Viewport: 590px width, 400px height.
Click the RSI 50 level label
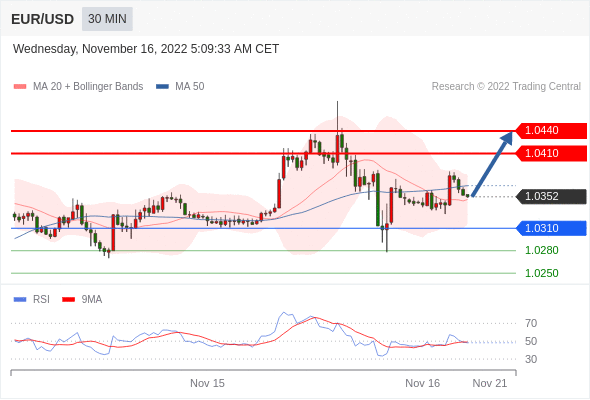[531, 341]
